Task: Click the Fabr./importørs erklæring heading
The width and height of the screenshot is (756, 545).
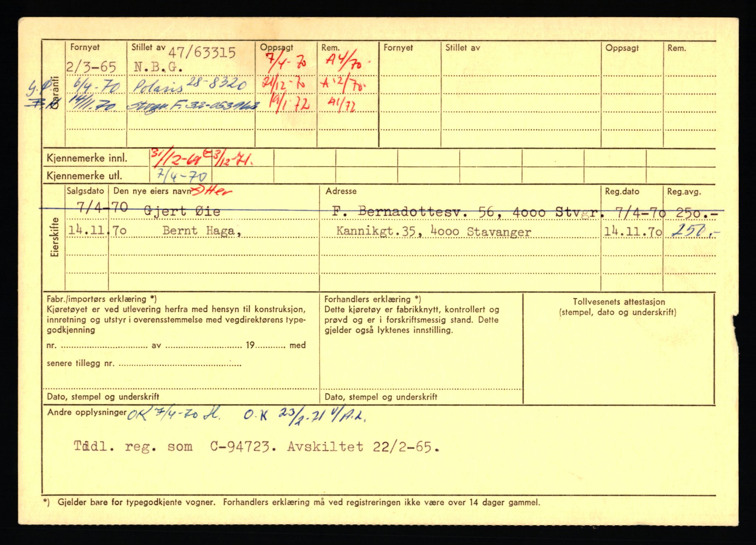Action: (x=102, y=299)
